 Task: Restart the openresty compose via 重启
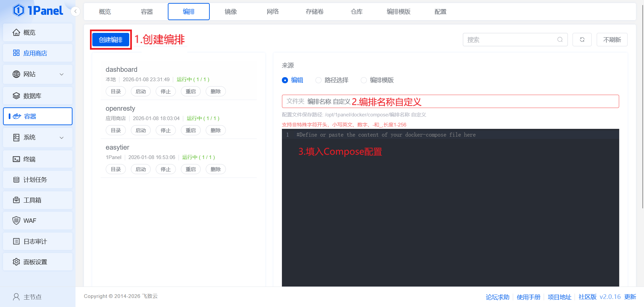pyautogui.click(x=191, y=130)
